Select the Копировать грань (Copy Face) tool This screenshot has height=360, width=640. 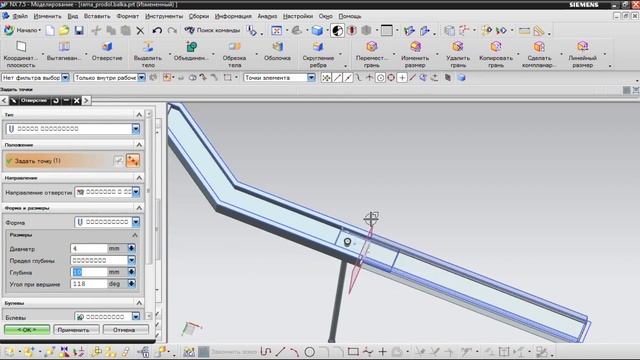pos(496,53)
